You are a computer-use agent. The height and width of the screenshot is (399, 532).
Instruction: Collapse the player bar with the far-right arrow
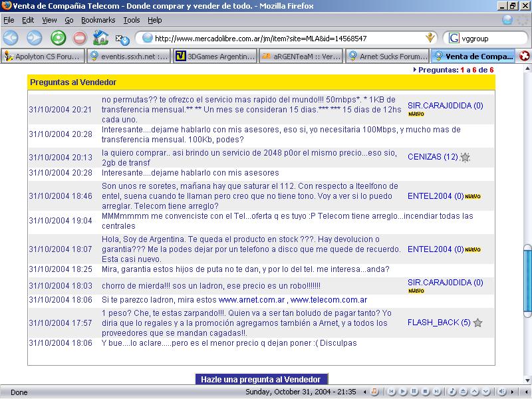(526, 392)
